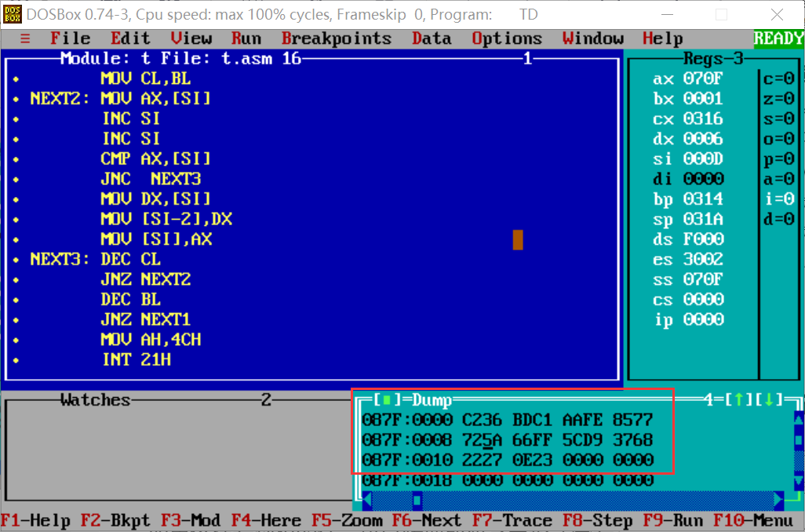Open the Data menu
The image size is (805, 532).
[x=432, y=38]
